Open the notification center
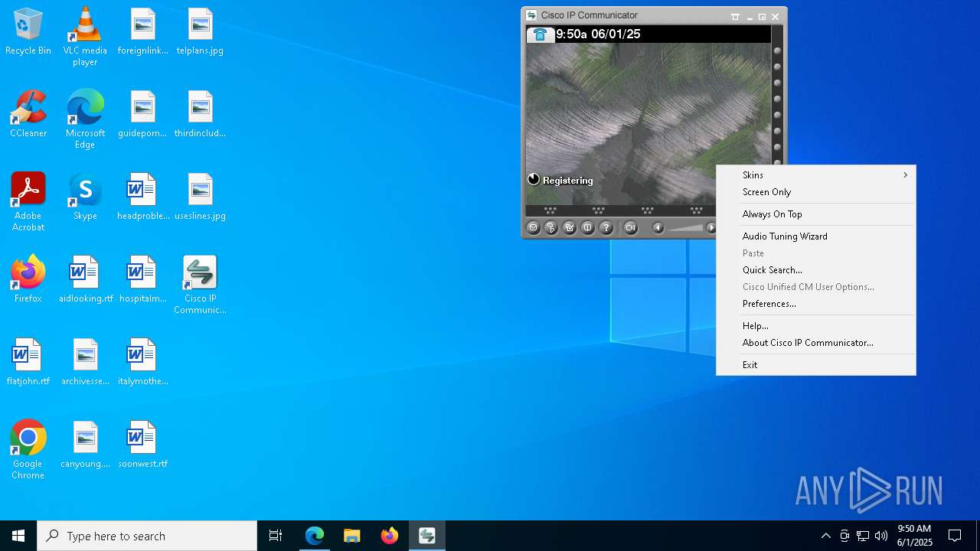The image size is (980, 551). (955, 536)
